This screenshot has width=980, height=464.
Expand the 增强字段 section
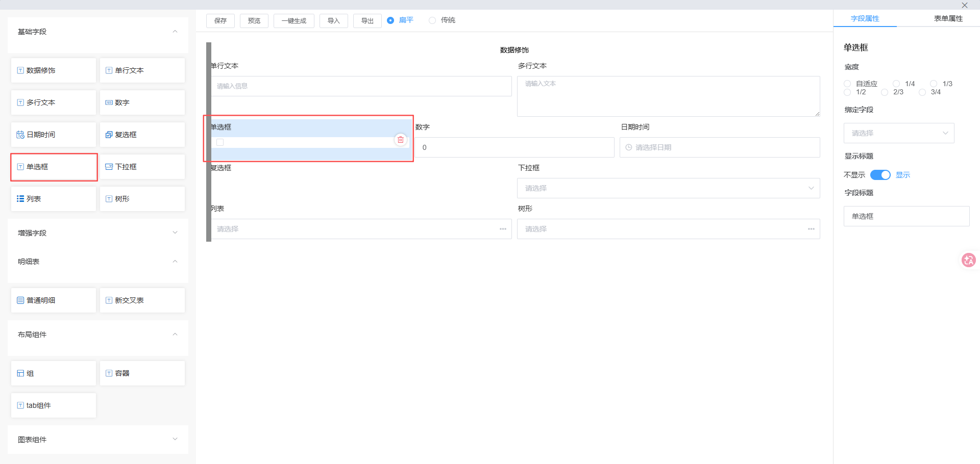(x=175, y=233)
